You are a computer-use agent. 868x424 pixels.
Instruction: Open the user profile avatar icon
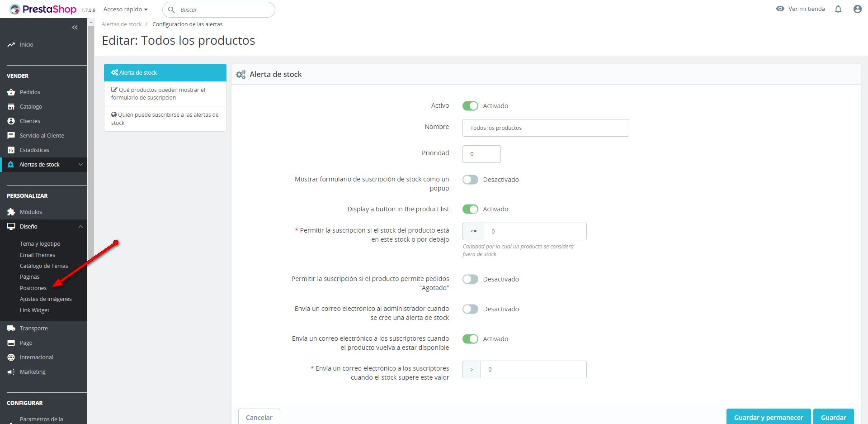tap(857, 9)
